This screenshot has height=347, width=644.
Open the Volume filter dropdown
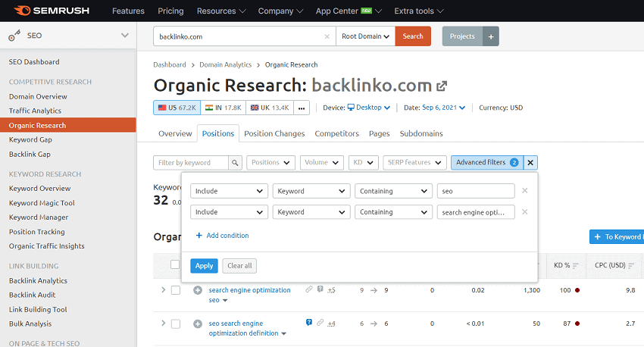(x=321, y=163)
